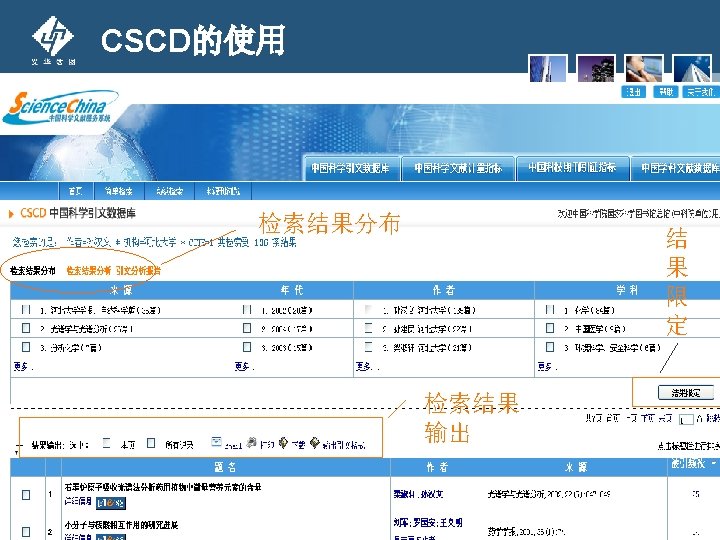Expand 更多 under the 年代 column
This screenshot has height=540, width=720.
pyautogui.click(x=242, y=366)
